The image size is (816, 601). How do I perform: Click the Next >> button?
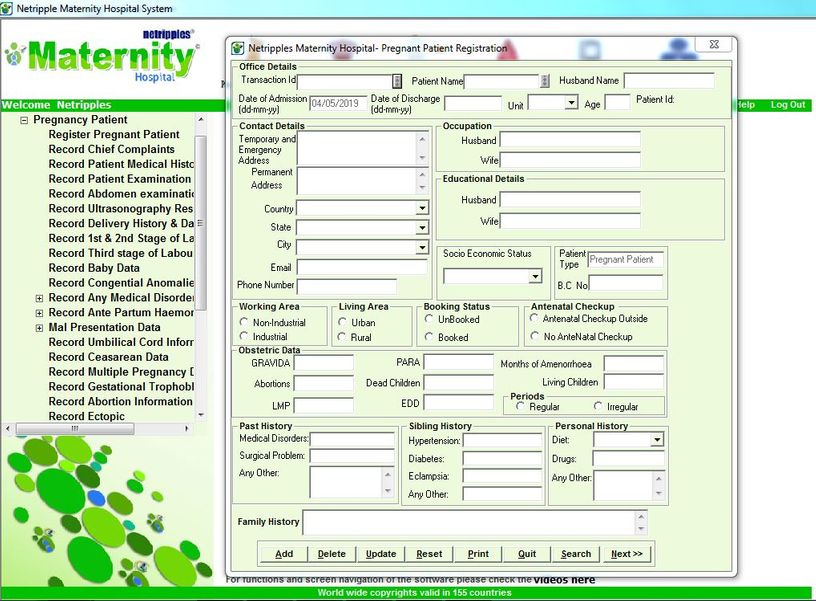pos(627,554)
